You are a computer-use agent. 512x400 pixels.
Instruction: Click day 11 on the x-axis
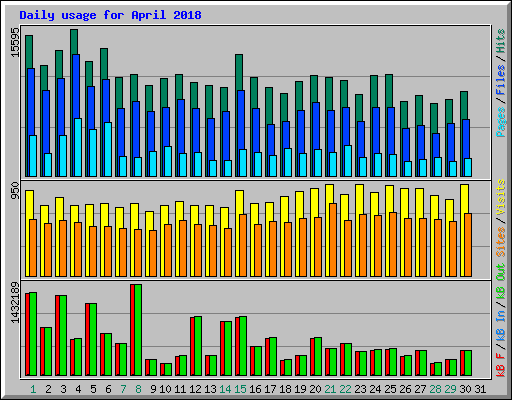point(180,389)
